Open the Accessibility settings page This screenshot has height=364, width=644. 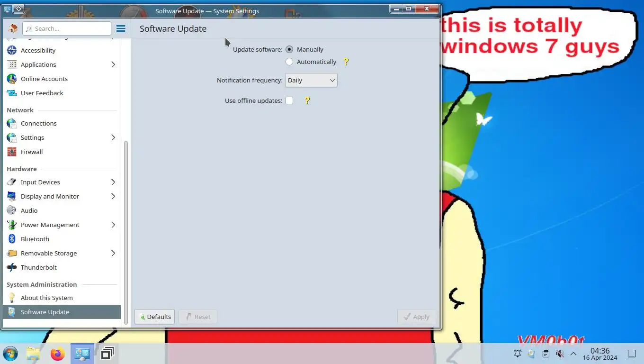click(x=62, y=50)
